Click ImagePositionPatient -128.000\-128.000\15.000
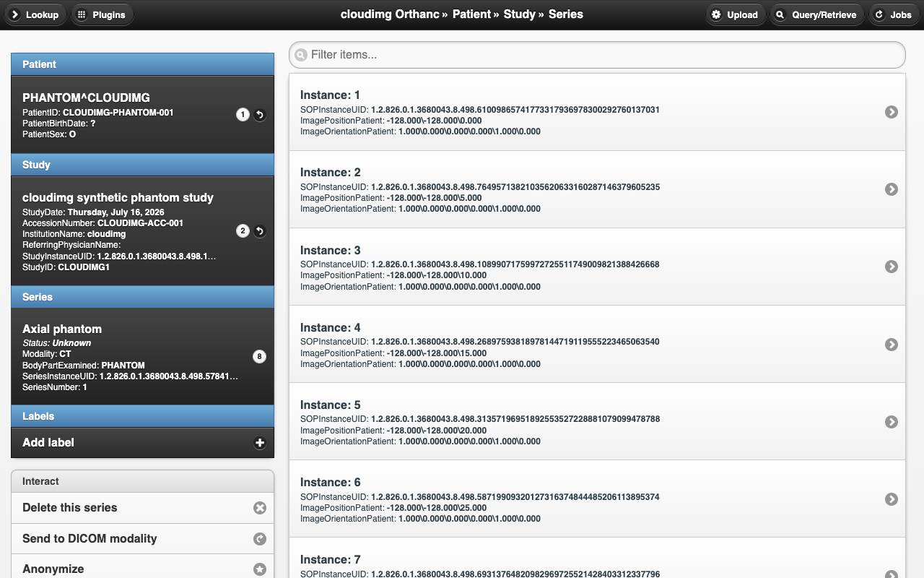 (393, 353)
